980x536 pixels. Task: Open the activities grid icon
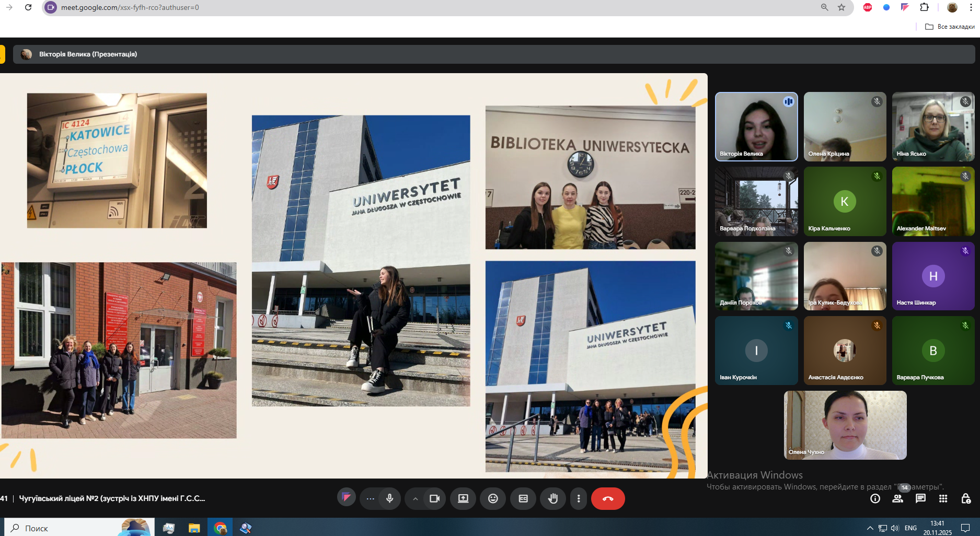coord(943,498)
